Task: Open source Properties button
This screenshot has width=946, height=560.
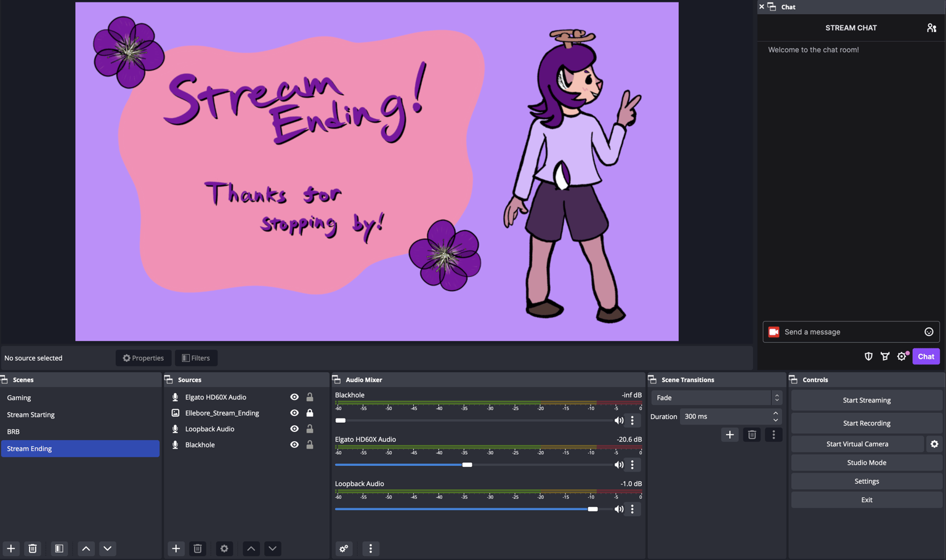Action: [x=144, y=358]
